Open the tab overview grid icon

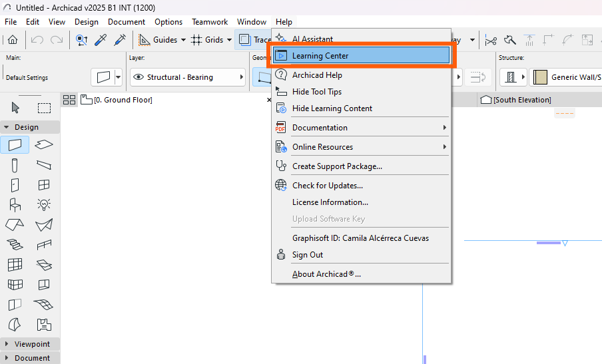pos(69,100)
